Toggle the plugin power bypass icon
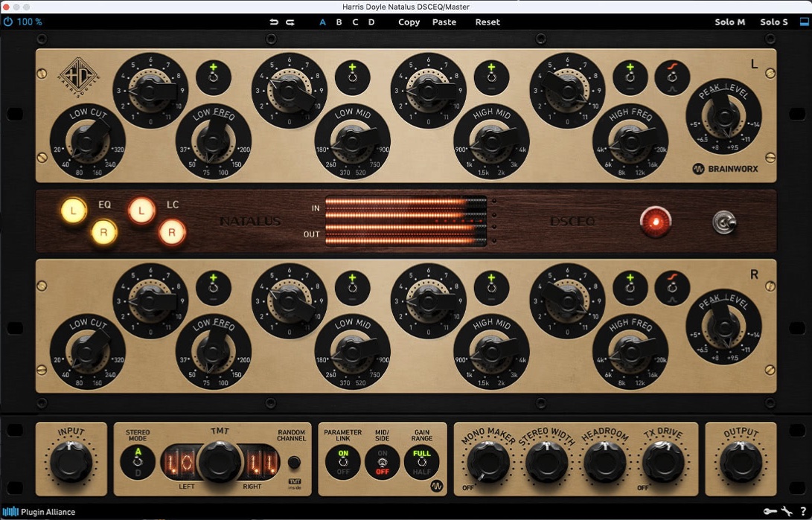The height and width of the screenshot is (520, 812). pyautogui.click(x=7, y=22)
